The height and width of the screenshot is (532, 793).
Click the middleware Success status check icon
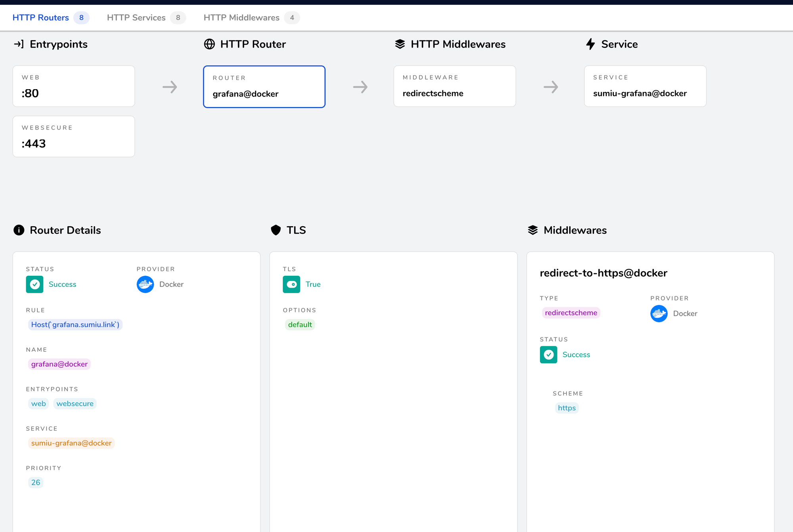pos(548,355)
